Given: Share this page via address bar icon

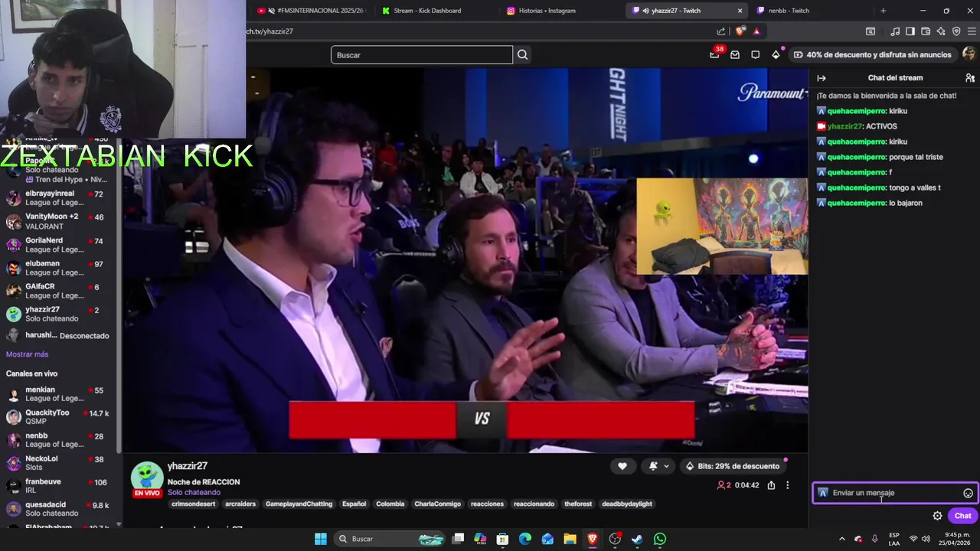Looking at the screenshot, I should click(721, 31).
